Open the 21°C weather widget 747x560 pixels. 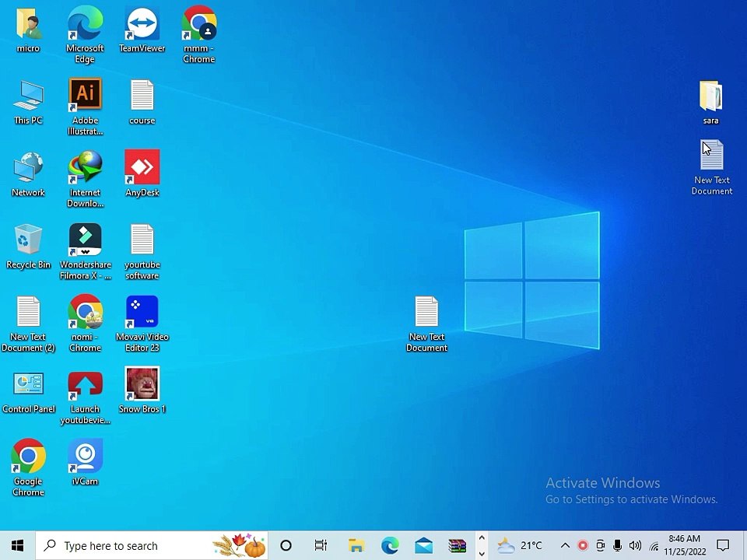tap(520, 545)
